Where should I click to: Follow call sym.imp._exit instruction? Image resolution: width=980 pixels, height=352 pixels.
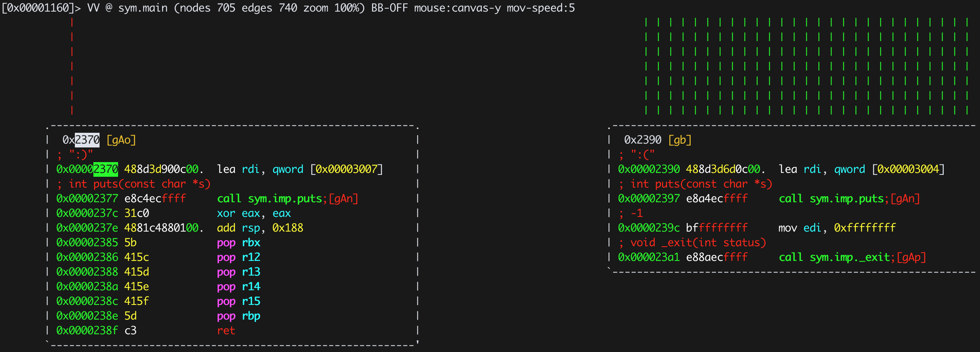834,257
